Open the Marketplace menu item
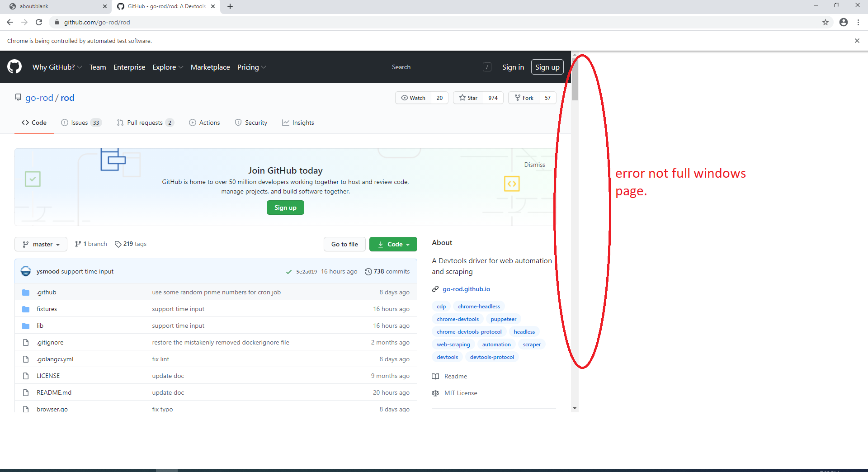Viewport: 868px width, 472px height. tap(210, 67)
